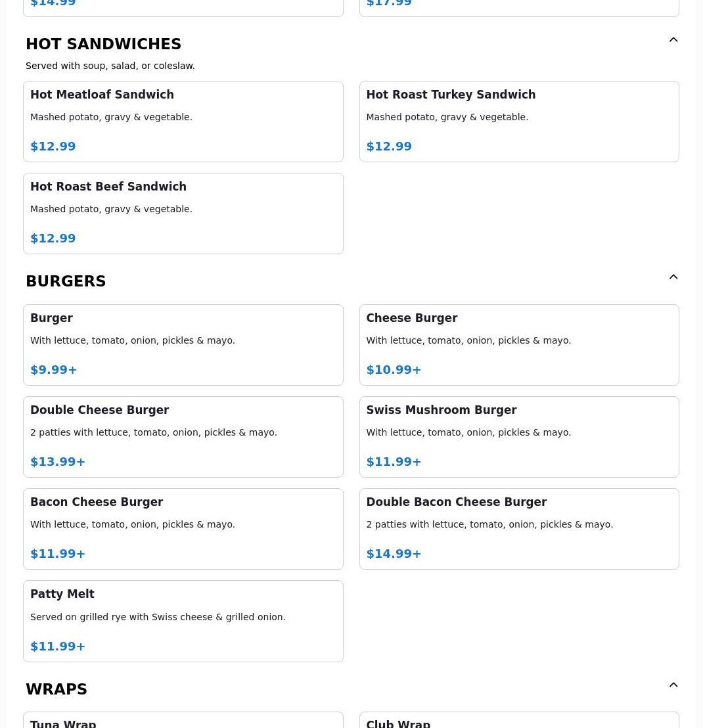Pick the Double Cheese Burger item
The image size is (703, 728).
pyautogui.click(x=183, y=437)
